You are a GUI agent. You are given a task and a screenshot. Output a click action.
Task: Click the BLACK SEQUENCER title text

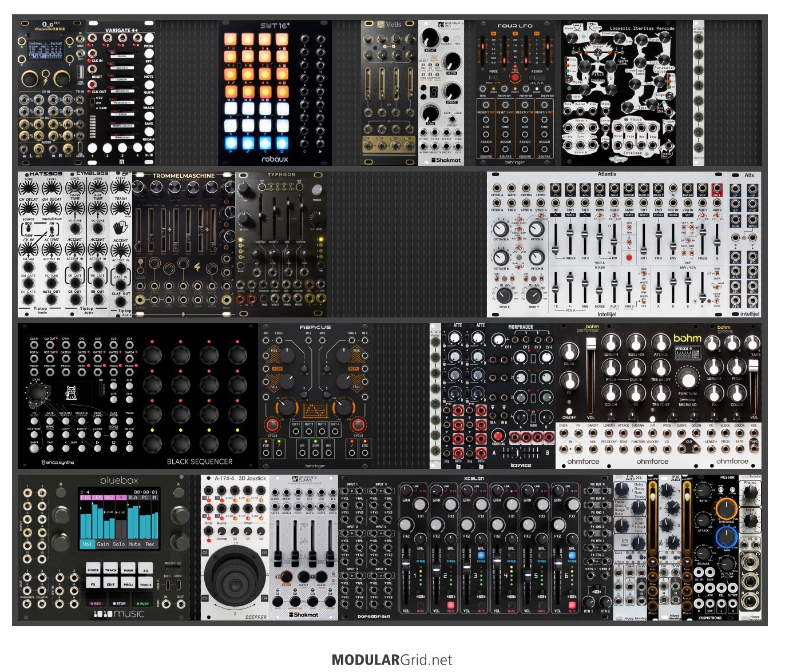(200, 462)
